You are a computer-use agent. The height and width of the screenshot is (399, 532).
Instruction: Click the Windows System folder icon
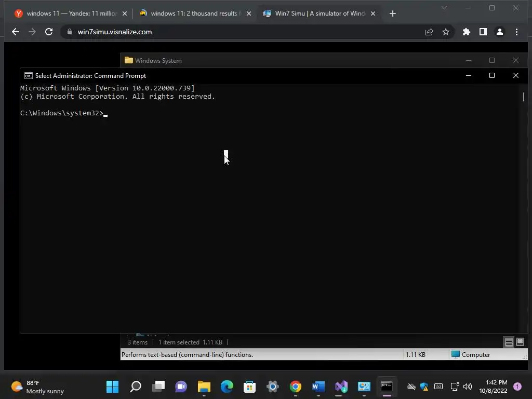[x=129, y=60]
